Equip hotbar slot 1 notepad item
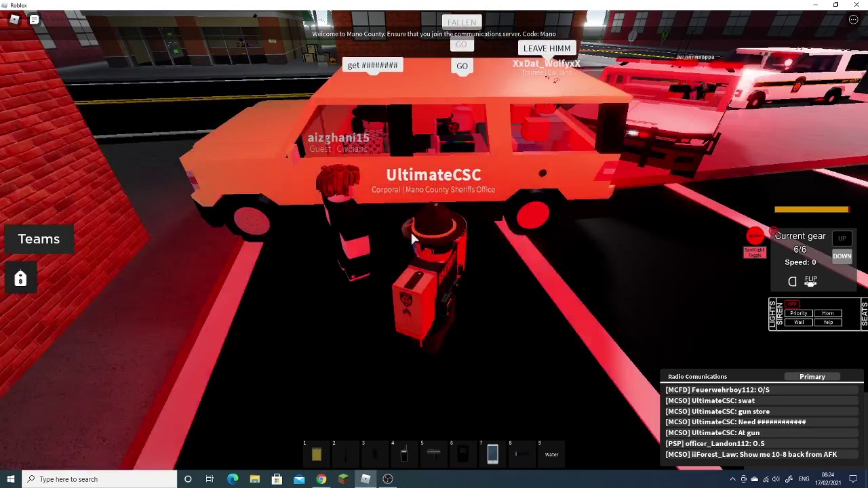 (317, 454)
